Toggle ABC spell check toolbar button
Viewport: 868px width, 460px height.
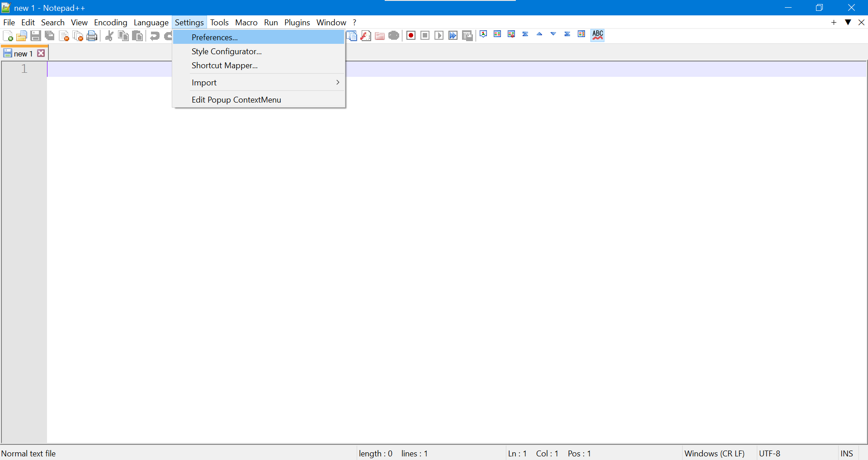coord(598,35)
